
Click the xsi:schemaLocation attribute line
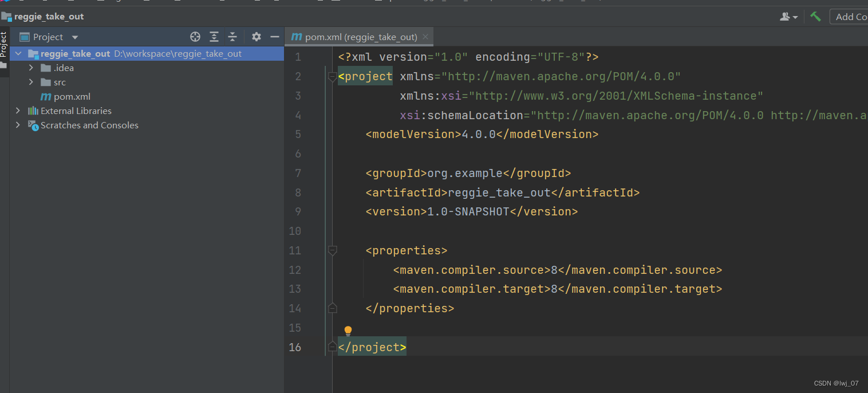[x=634, y=115]
